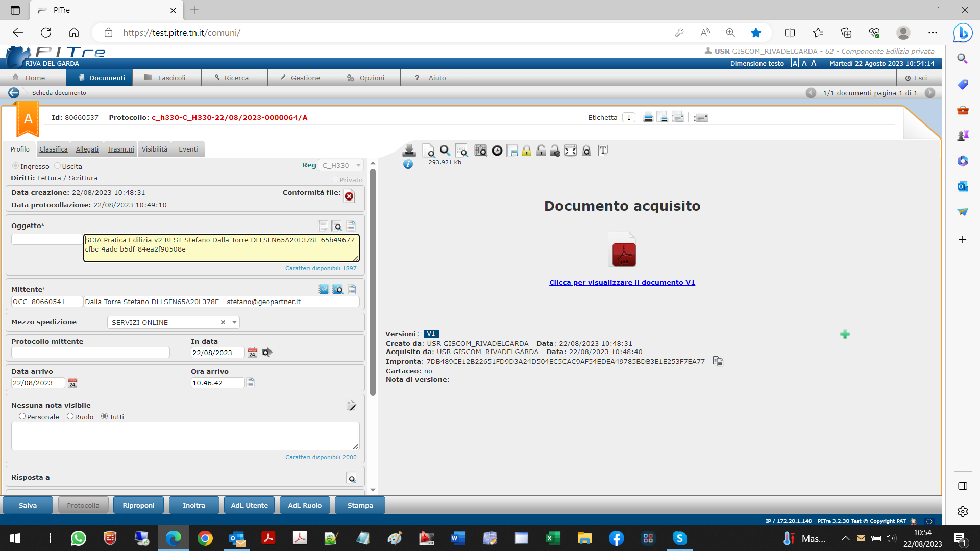980x551 pixels.
Task: Clear SERVIZI ONLINE selection with X
Action: (x=223, y=322)
